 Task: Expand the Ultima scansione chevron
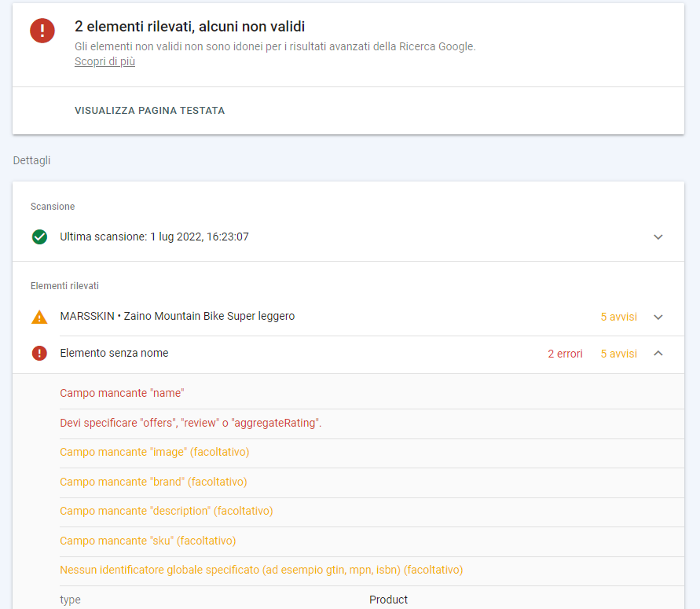click(658, 237)
